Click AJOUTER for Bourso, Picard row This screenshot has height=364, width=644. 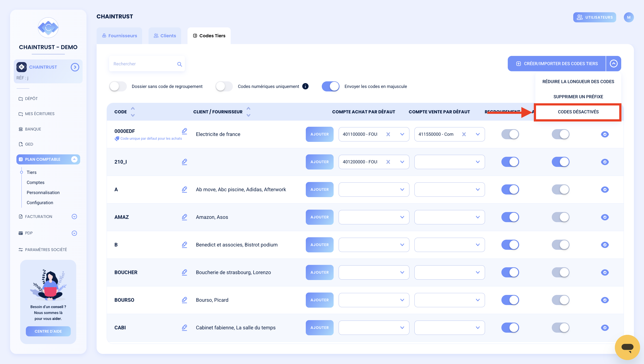click(x=320, y=300)
